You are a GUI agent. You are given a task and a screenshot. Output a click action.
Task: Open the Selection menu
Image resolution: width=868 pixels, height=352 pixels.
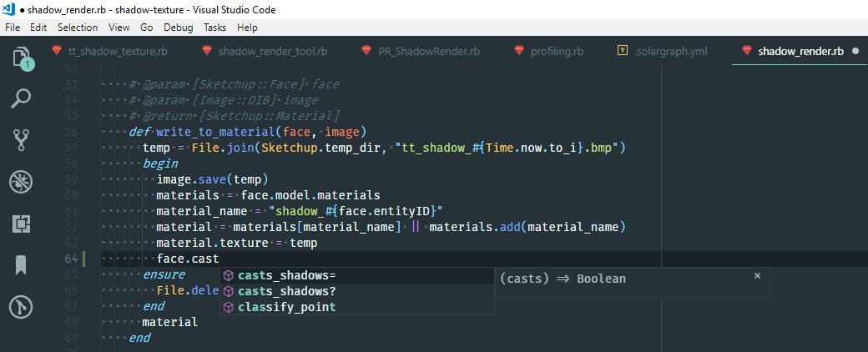pos(78,28)
